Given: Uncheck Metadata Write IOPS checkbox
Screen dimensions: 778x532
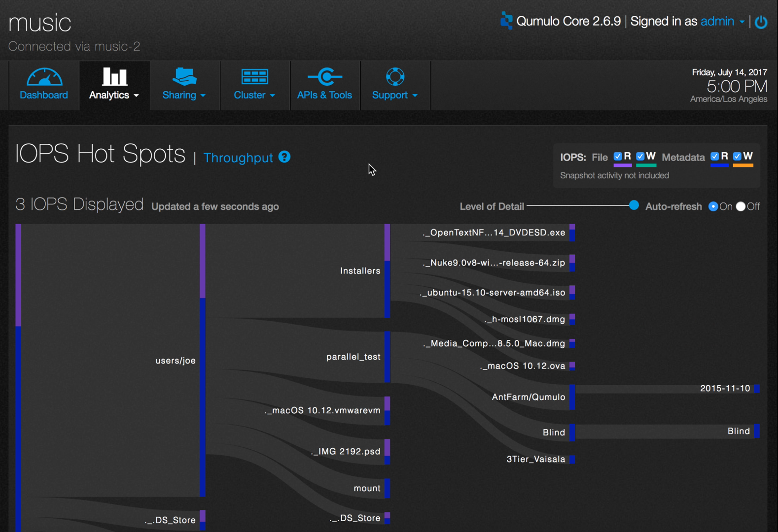Looking at the screenshot, I should [x=738, y=156].
